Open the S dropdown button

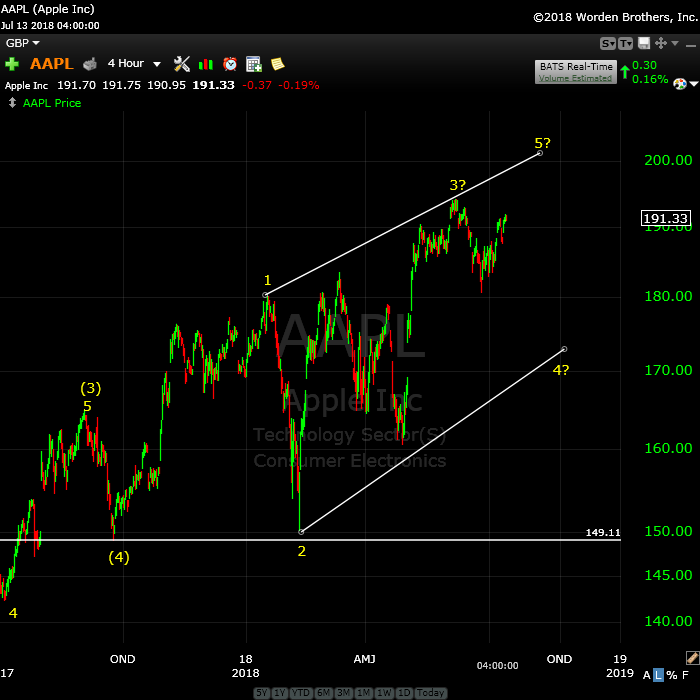click(608, 43)
